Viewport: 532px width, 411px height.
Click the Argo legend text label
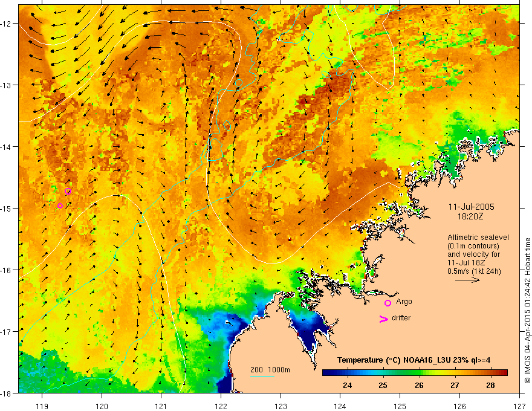click(x=404, y=302)
